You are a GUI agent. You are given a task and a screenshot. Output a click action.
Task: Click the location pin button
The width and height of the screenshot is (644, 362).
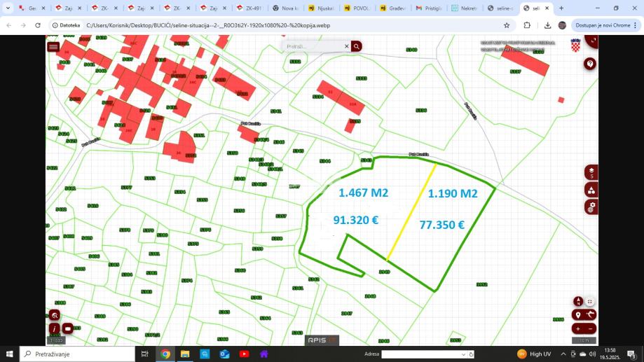(x=578, y=315)
